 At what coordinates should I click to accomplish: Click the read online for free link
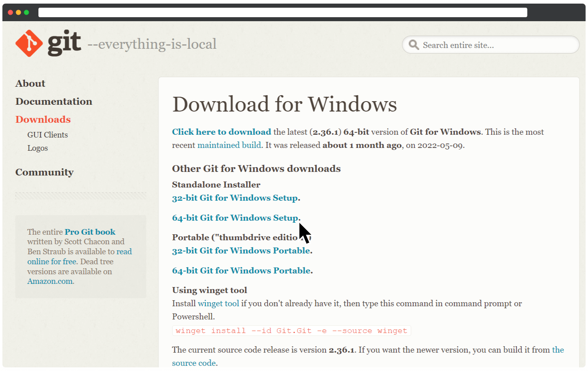click(80, 256)
